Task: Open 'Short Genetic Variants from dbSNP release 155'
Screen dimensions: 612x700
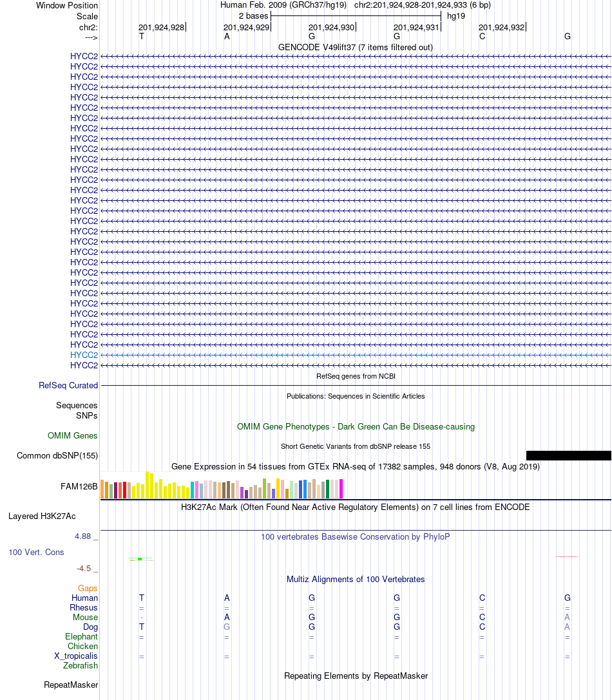Action: [356, 446]
